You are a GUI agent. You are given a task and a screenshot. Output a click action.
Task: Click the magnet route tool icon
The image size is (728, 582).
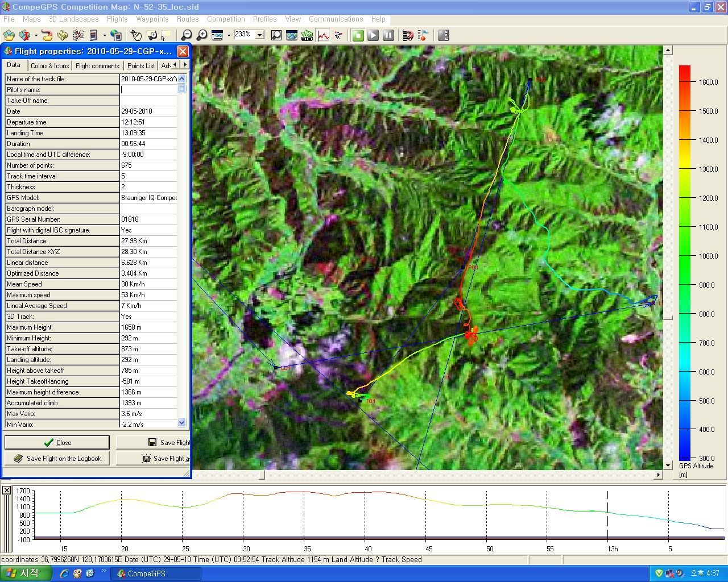(x=408, y=35)
